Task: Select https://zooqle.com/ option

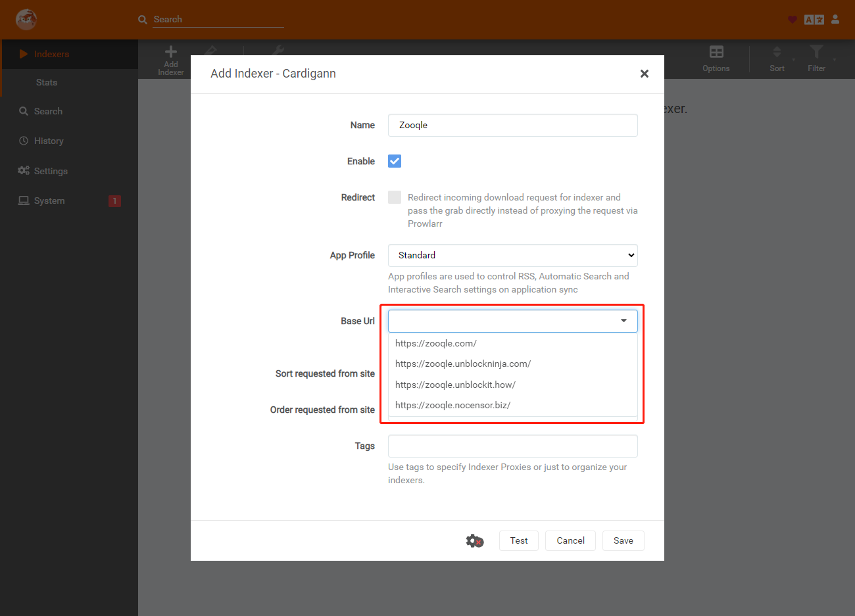Action: coord(513,343)
